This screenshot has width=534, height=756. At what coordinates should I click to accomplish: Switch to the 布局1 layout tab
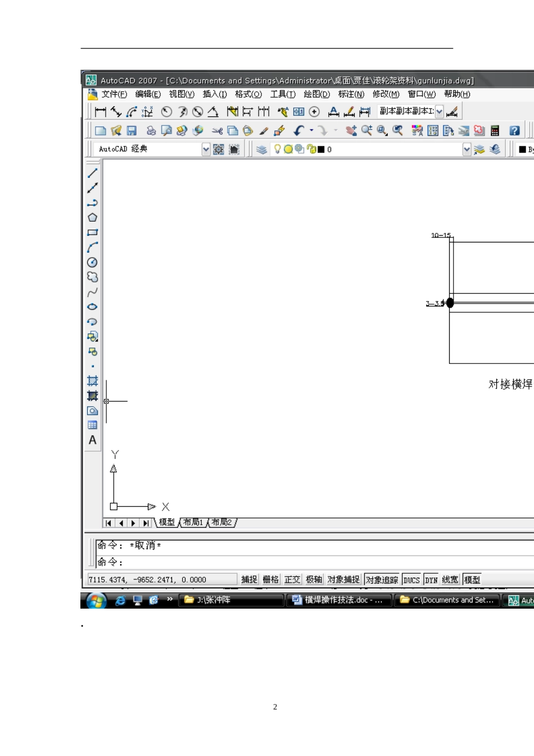[193, 523]
